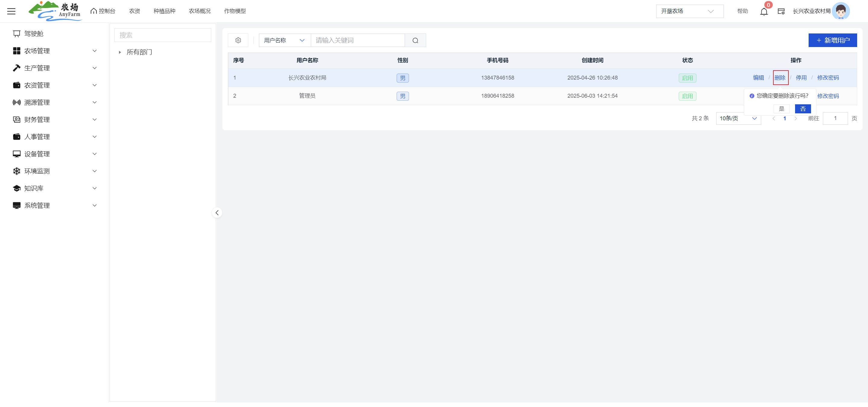Open 驾驶舱 from the sidebar
Screen dimensions: 868x407
coord(34,34)
